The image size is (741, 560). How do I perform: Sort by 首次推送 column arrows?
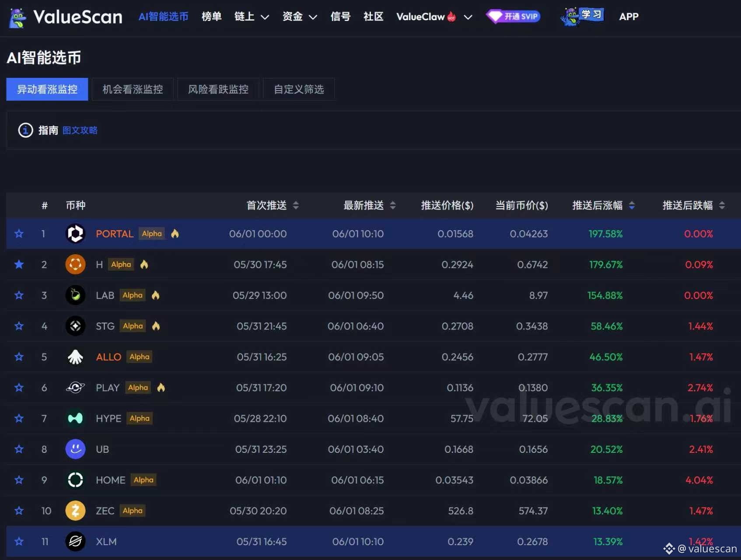point(296,205)
